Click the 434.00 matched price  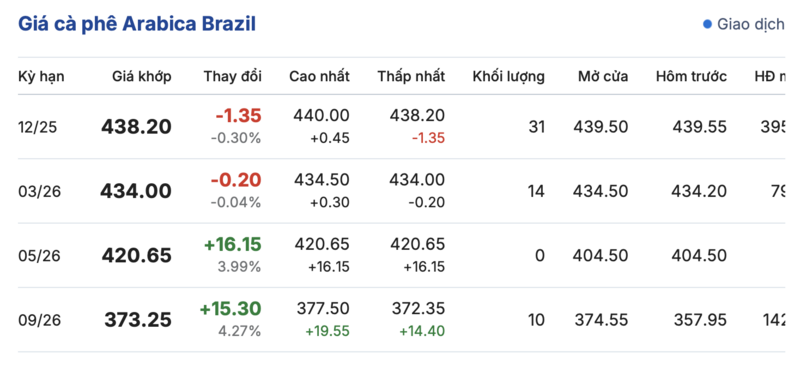pyautogui.click(x=136, y=191)
